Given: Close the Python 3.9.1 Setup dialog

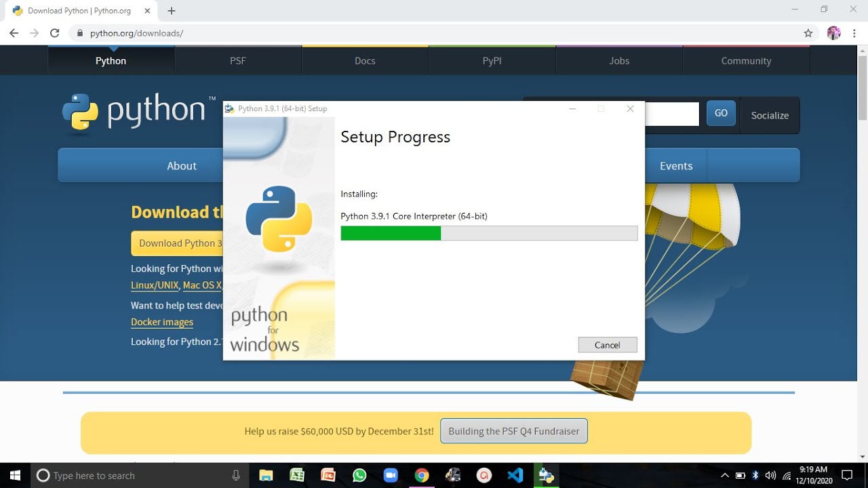Looking at the screenshot, I should [x=630, y=108].
